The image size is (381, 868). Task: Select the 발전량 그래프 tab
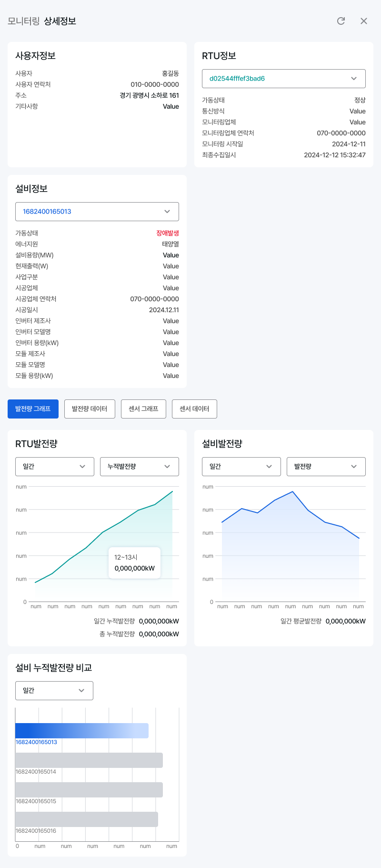33,409
